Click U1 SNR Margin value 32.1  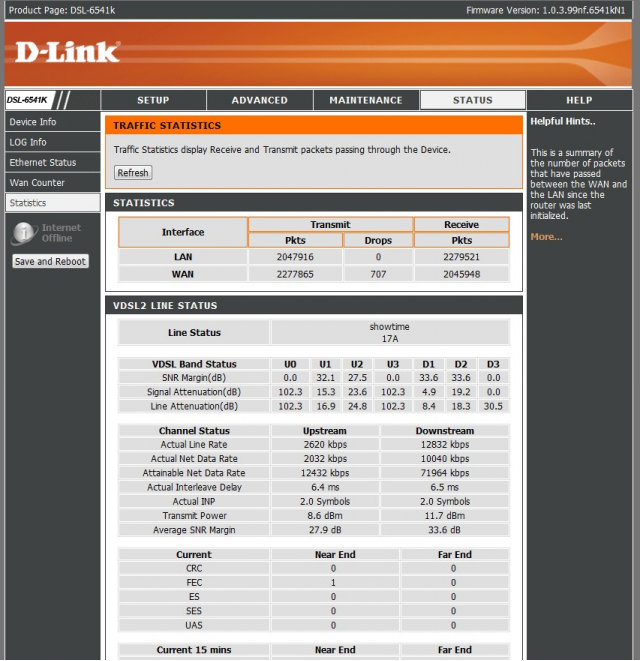(x=325, y=378)
